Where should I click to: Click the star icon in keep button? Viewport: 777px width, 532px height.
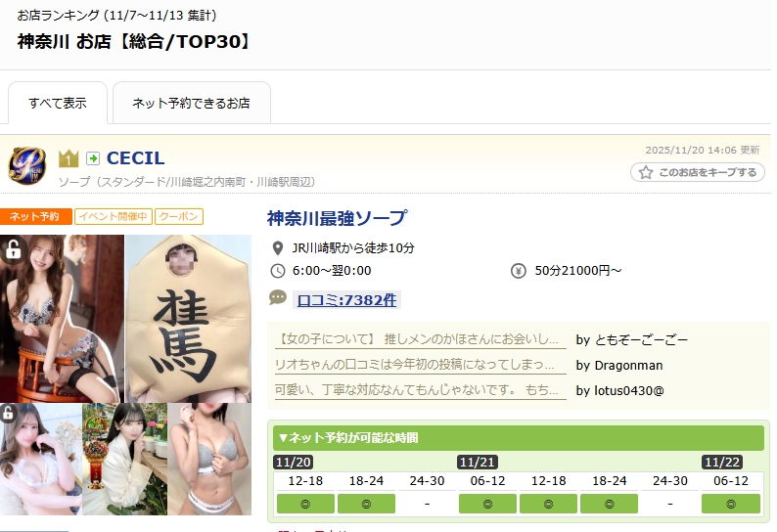click(x=646, y=172)
